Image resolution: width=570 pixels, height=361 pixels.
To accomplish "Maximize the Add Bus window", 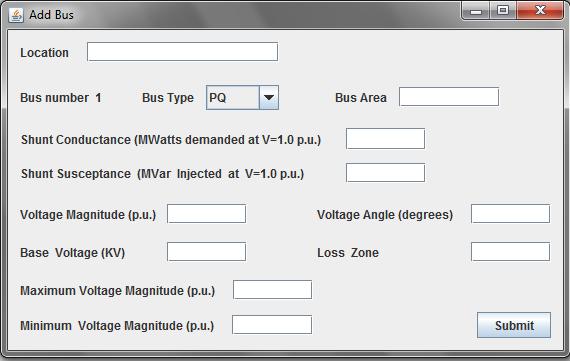I will 503,11.
